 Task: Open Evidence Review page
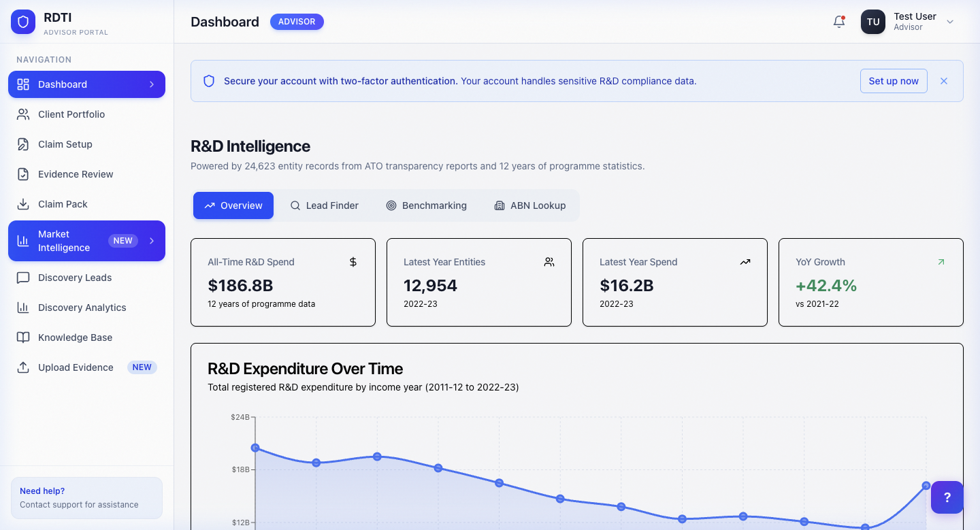click(86, 174)
